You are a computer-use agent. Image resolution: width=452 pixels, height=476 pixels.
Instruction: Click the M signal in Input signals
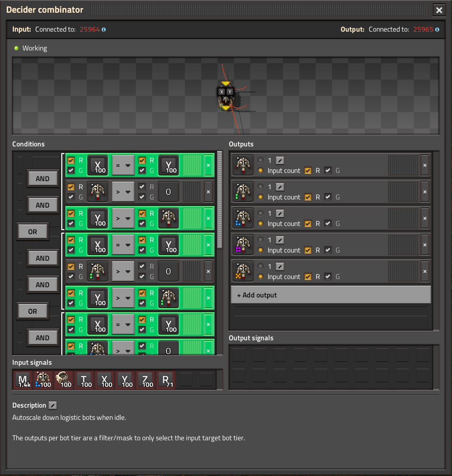(22, 380)
